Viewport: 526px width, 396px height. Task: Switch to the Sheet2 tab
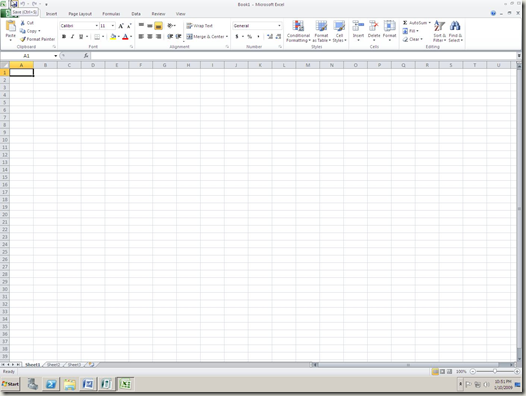[x=53, y=365]
